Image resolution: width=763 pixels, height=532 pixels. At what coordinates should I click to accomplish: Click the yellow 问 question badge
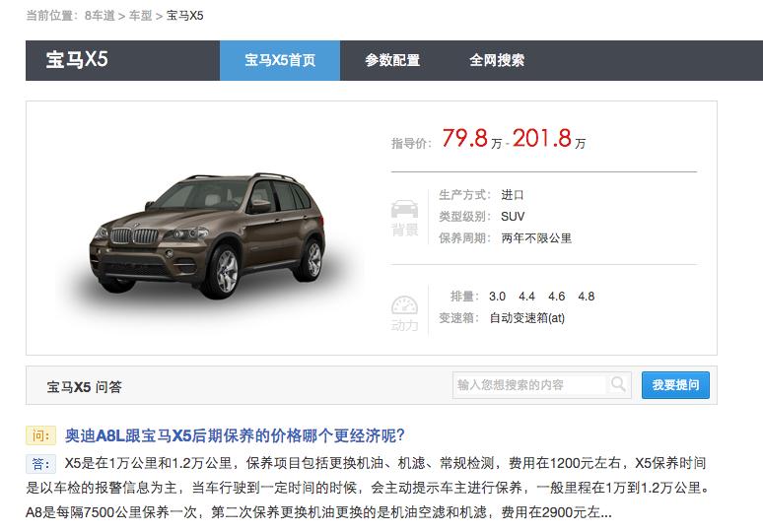40,435
